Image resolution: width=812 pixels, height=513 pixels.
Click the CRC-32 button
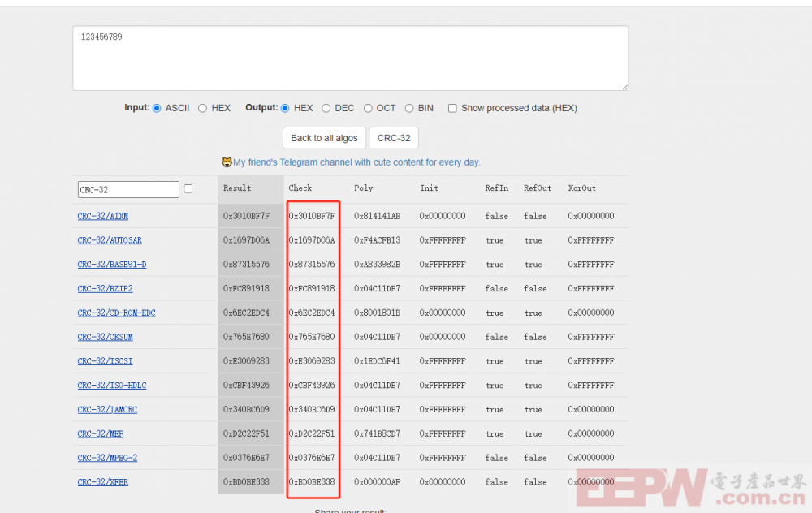394,138
